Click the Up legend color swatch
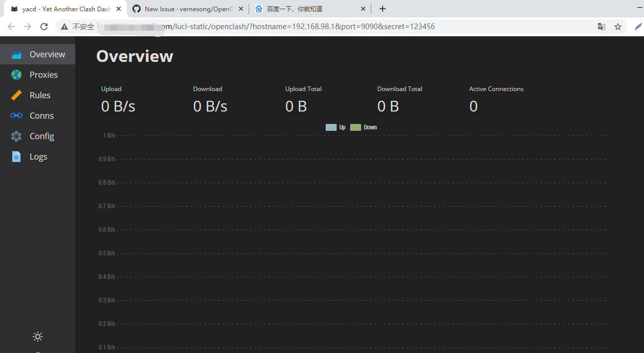 point(330,127)
